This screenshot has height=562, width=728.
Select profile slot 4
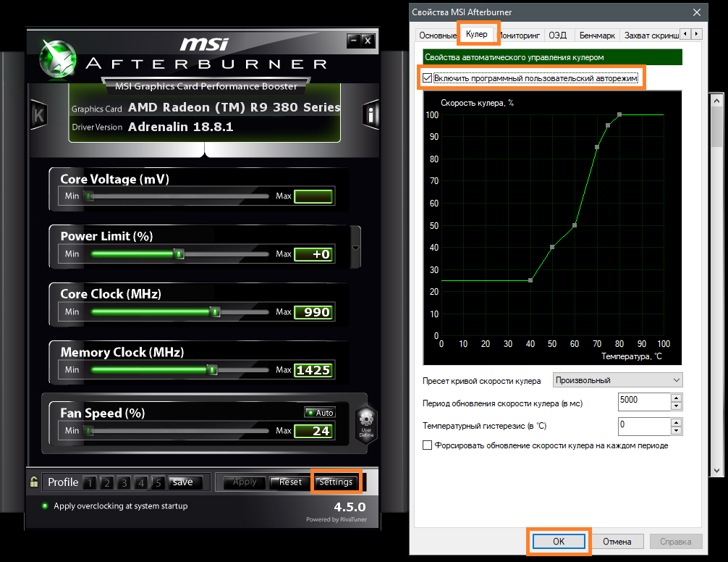(141, 482)
